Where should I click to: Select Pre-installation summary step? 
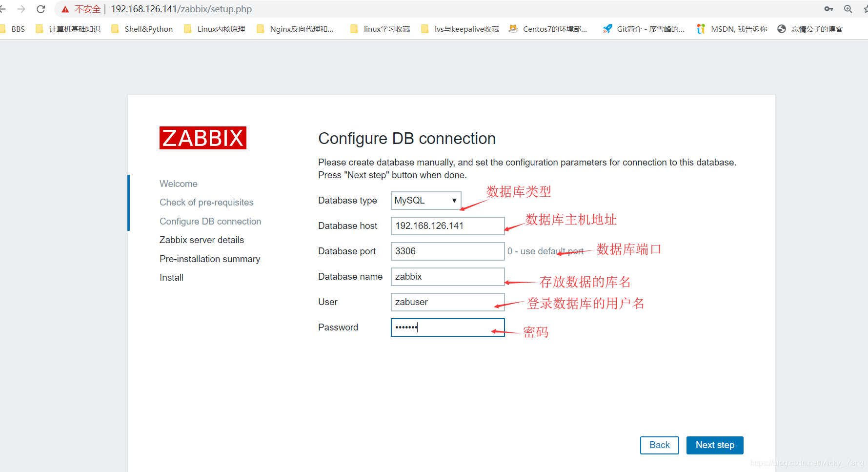pos(210,259)
